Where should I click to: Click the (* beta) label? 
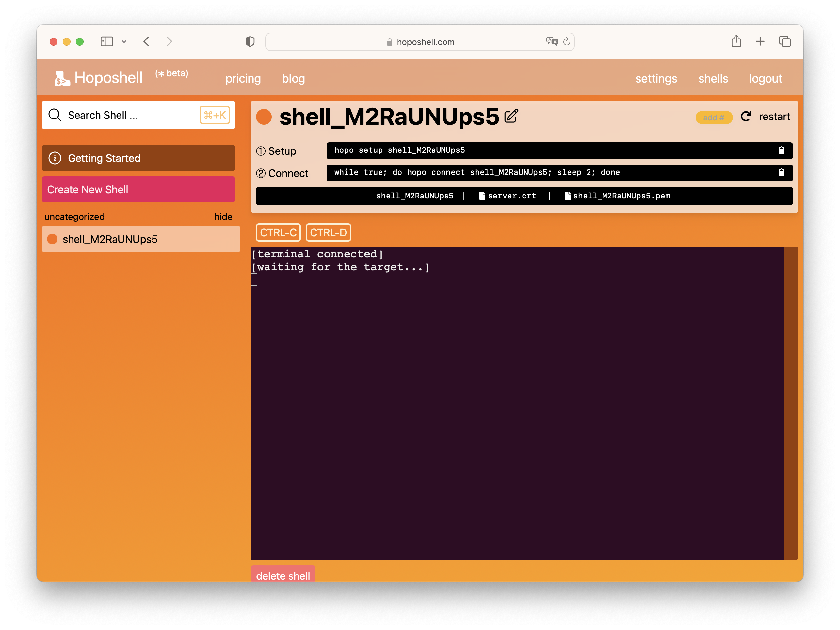click(172, 73)
